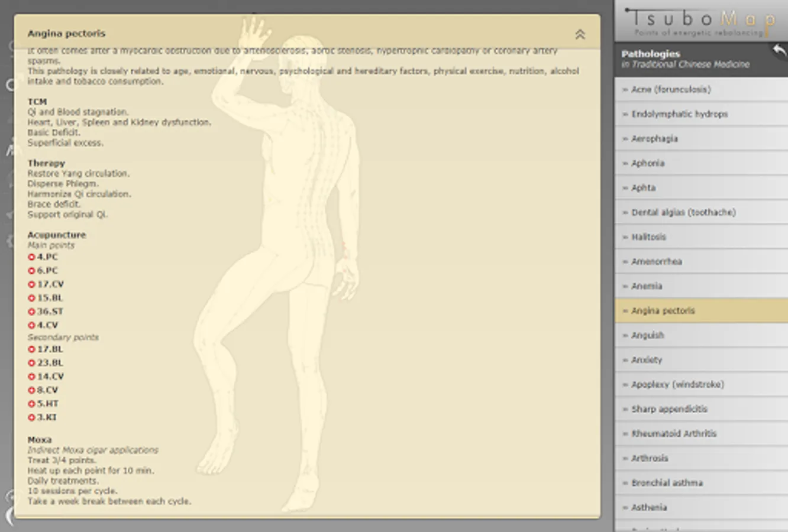Select Anxiety in the pathologies list
Viewport: 788px width, 532px height.
[x=701, y=359]
